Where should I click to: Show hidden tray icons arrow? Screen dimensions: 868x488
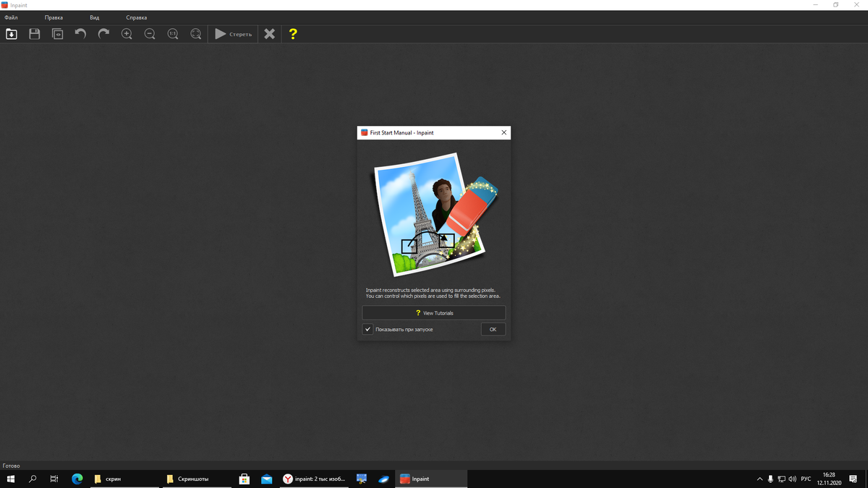(x=759, y=479)
